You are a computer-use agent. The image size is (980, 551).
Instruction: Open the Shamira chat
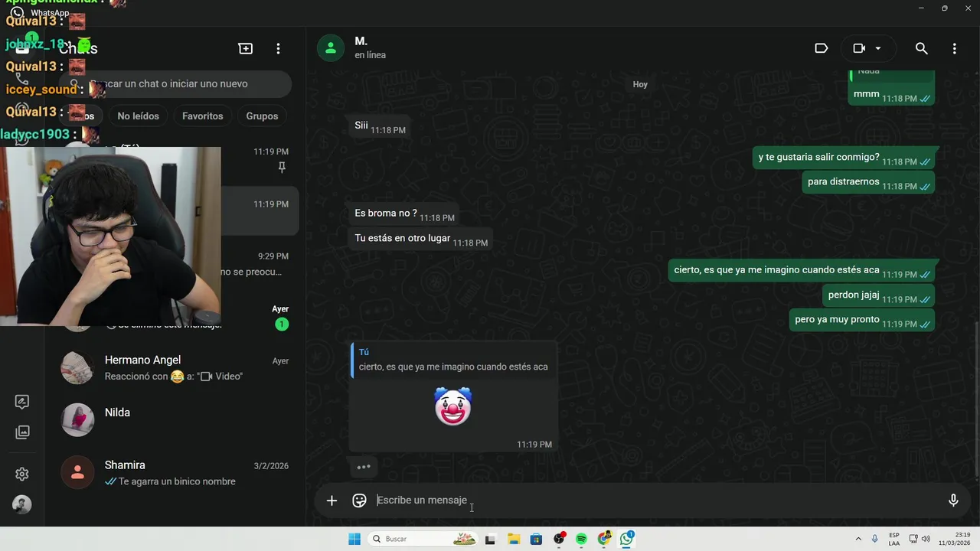coord(175,473)
